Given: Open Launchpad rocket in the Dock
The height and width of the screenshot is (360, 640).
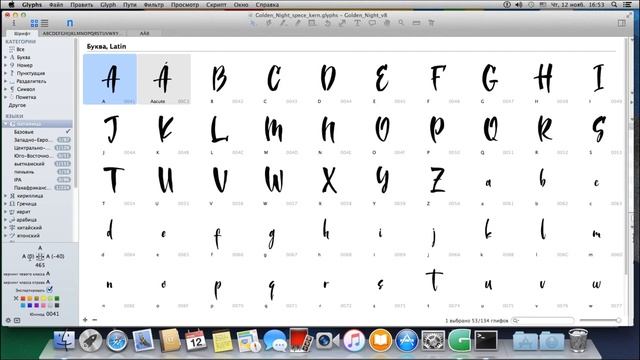Looking at the screenshot, I should (x=91, y=340).
